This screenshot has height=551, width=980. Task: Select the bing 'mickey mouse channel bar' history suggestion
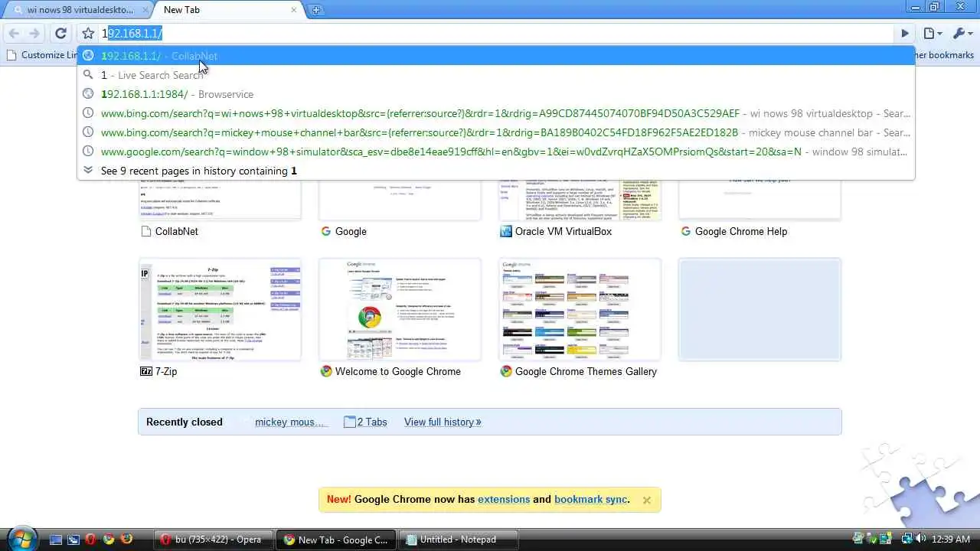(x=496, y=132)
